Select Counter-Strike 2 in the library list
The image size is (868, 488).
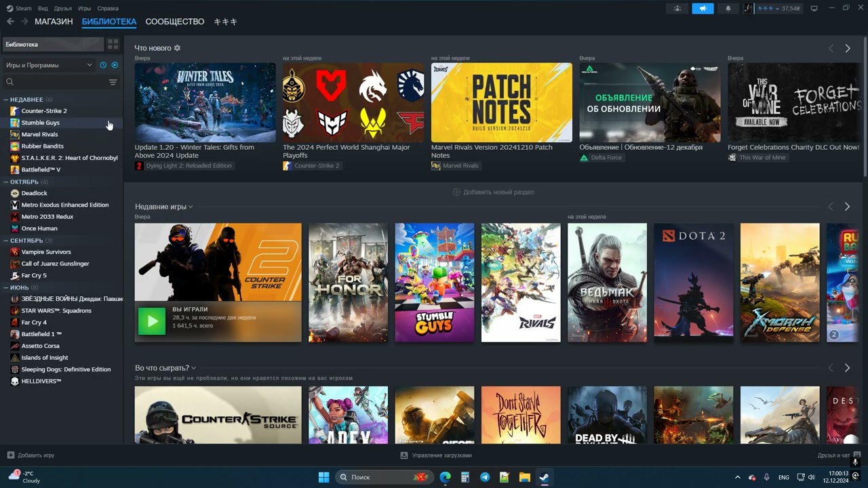click(44, 110)
